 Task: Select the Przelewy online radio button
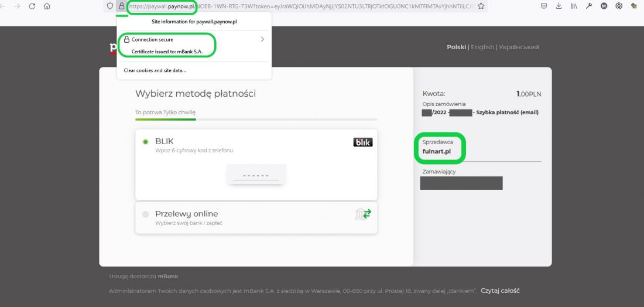click(145, 214)
